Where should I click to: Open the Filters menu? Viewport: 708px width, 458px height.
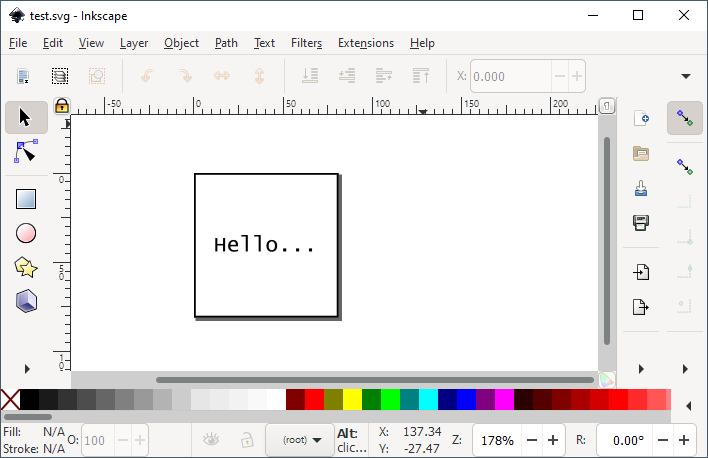pos(306,43)
